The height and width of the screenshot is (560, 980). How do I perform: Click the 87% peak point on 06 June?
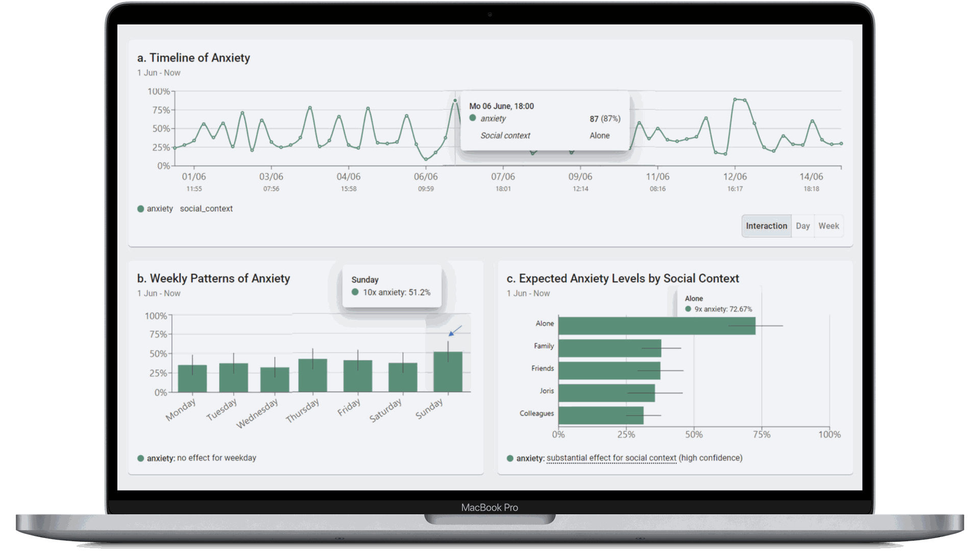[x=455, y=100]
